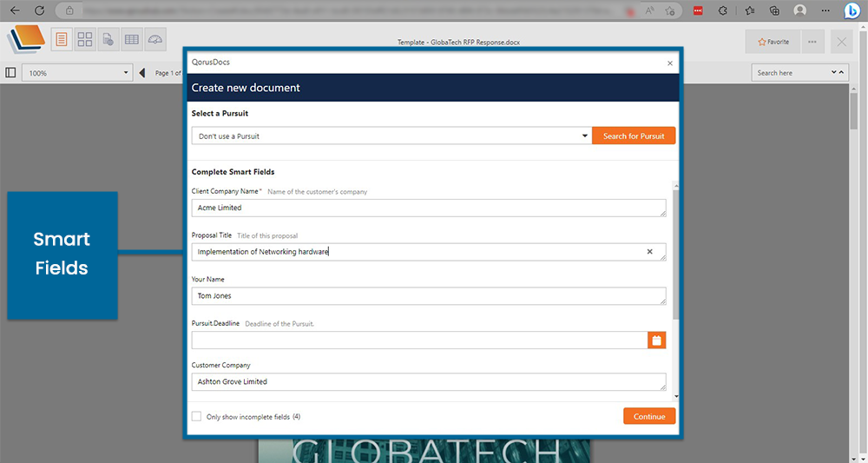Click smart fields scroll up arrow
This screenshot has height=463, width=868.
click(x=676, y=186)
